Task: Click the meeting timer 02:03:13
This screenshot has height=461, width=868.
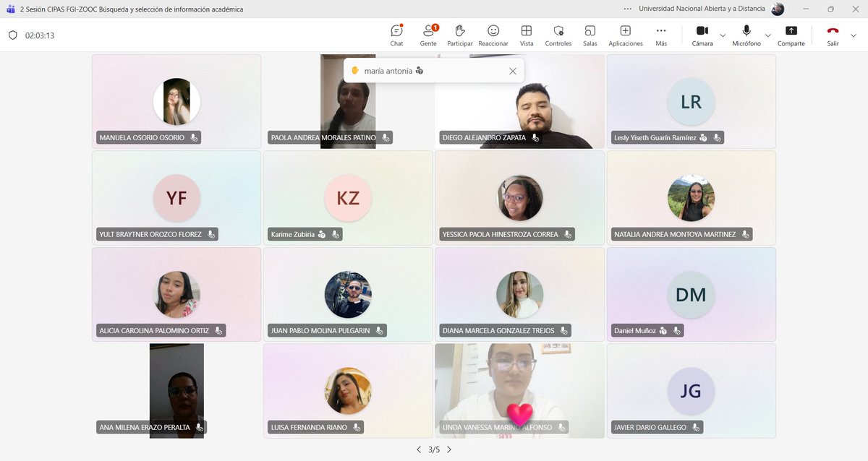Action: pyautogui.click(x=40, y=35)
